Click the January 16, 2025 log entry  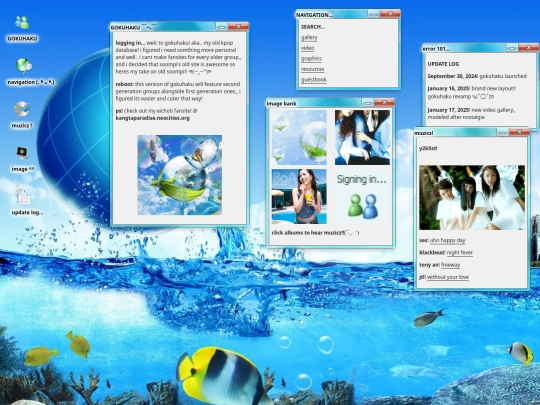[x=471, y=92]
